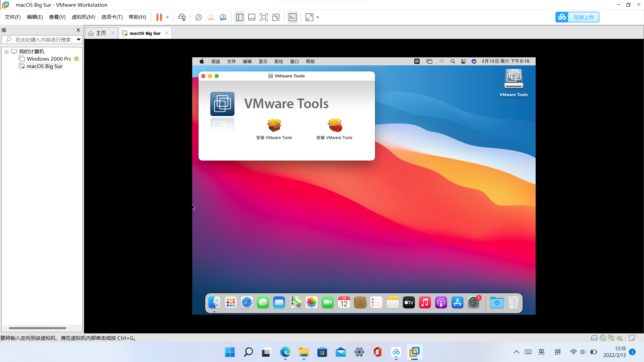Switch to the 主页 tab
The height and width of the screenshot is (362, 644).
tap(101, 33)
